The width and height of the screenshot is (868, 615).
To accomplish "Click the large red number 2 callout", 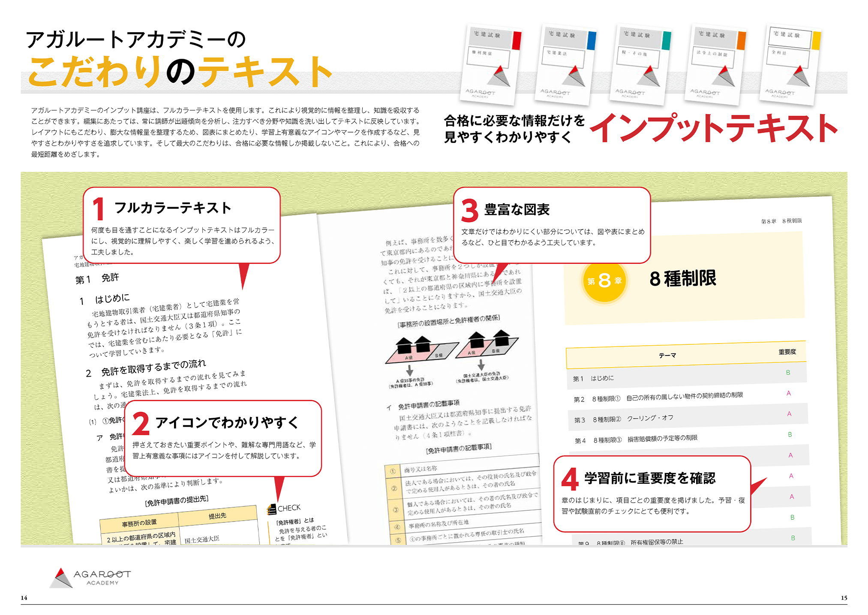I will click(x=141, y=424).
